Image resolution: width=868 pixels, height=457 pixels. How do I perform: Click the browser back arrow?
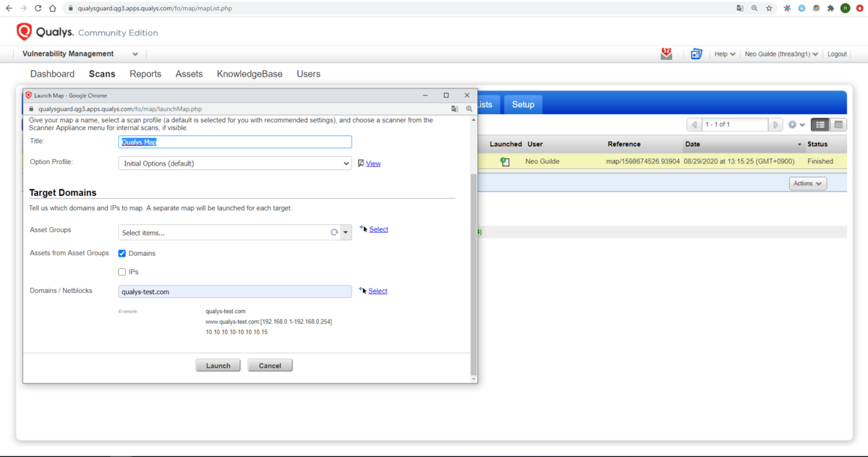9,9
